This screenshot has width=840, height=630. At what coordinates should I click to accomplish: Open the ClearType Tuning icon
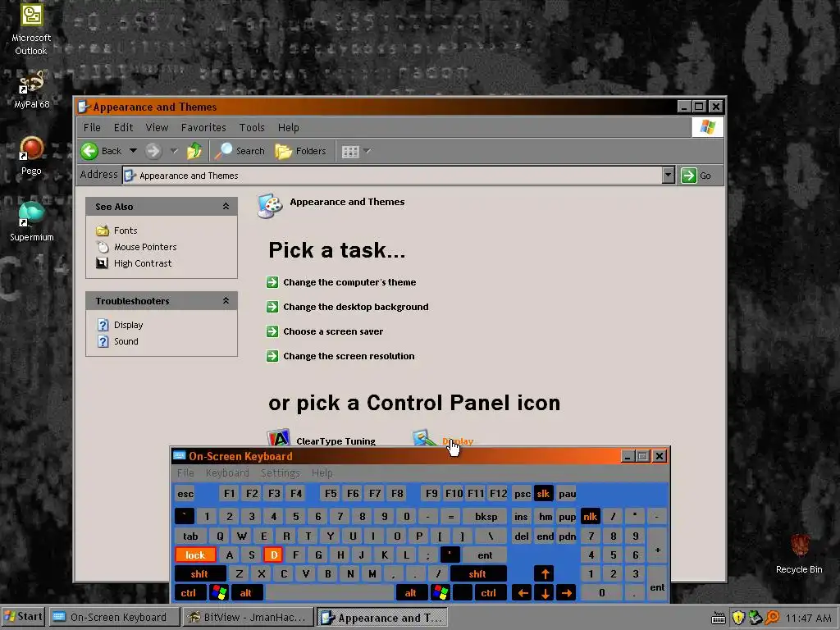tap(322, 438)
